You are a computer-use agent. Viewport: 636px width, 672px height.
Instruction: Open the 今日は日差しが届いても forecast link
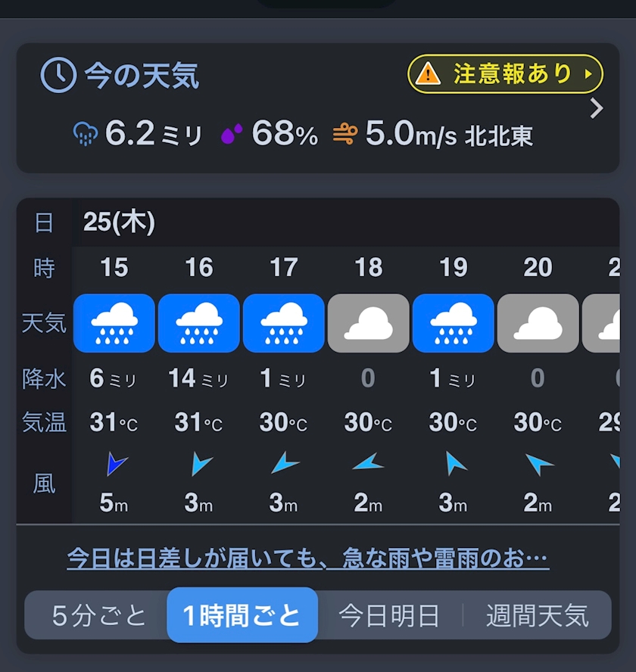(x=307, y=558)
